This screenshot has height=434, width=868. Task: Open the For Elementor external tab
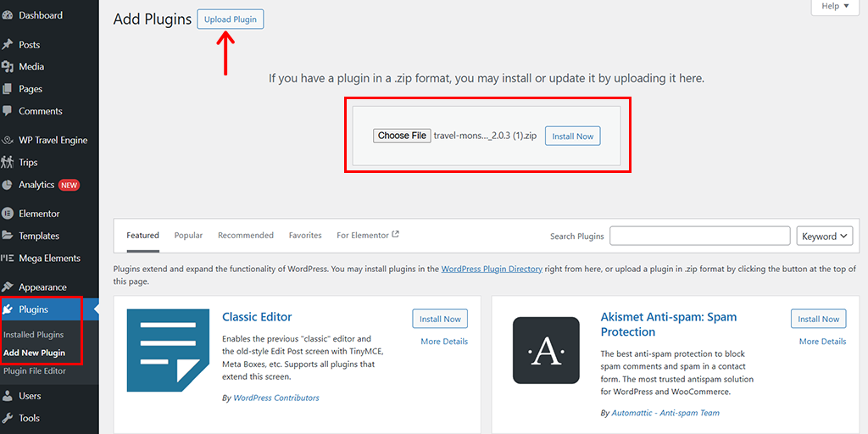point(368,236)
